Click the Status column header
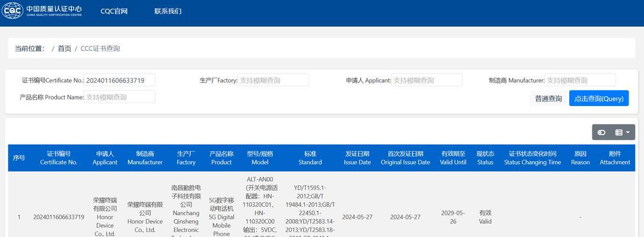 485,158
